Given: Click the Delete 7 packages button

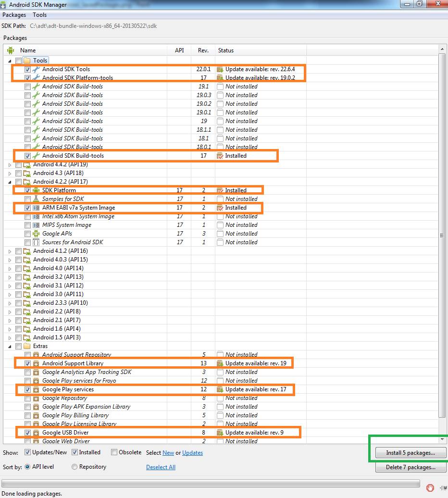Looking at the screenshot, I should pos(411,467).
